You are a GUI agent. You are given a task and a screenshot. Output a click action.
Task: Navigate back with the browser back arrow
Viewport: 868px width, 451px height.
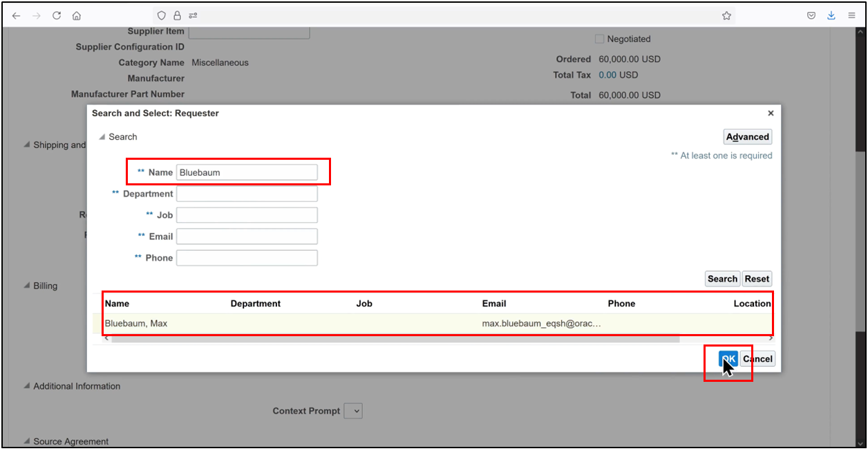click(16, 15)
